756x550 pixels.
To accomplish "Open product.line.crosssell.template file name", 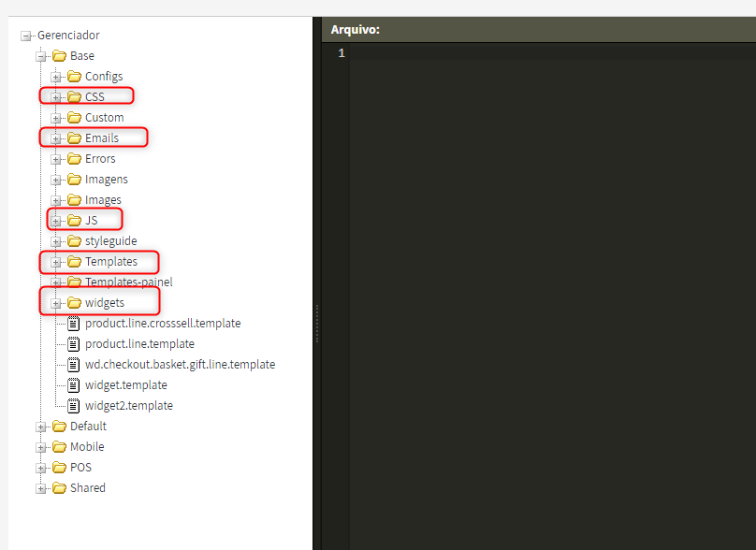I will [163, 324].
